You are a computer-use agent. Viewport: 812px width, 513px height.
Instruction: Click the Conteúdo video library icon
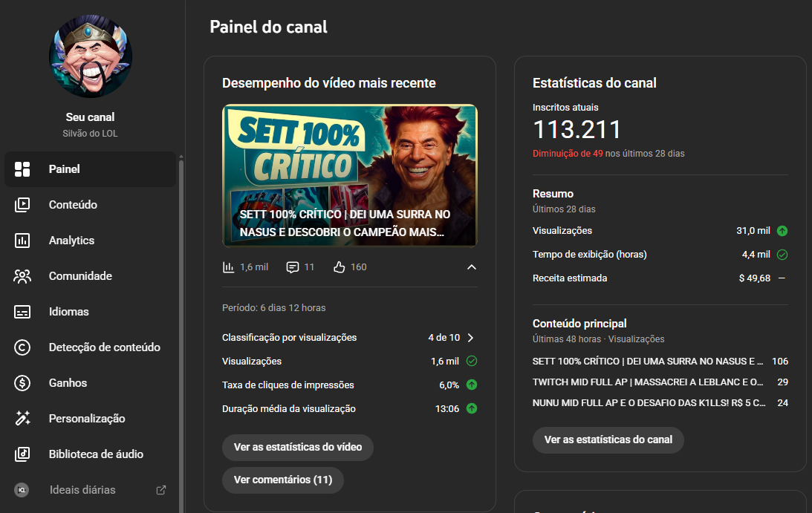(22, 205)
